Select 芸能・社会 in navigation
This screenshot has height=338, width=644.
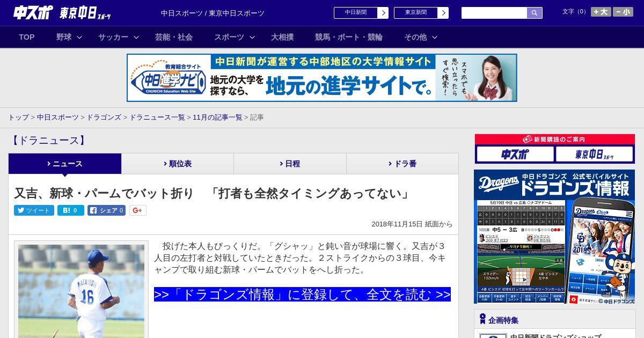click(174, 37)
